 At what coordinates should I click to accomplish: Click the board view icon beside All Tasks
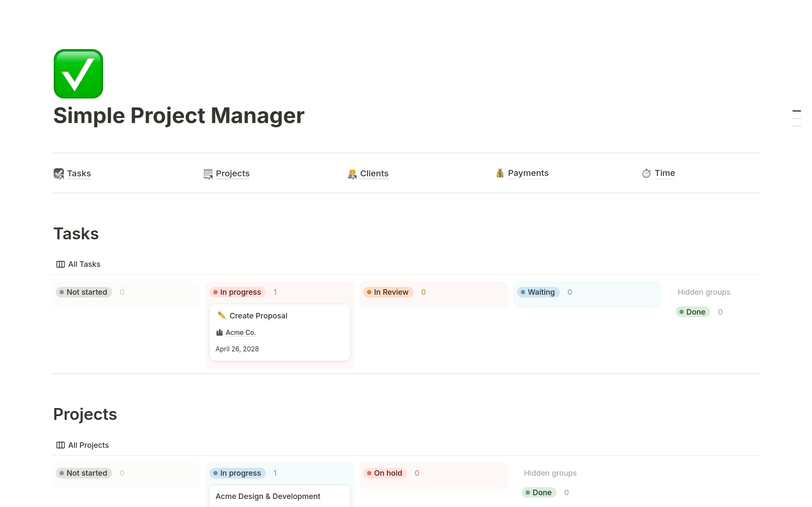click(x=60, y=264)
